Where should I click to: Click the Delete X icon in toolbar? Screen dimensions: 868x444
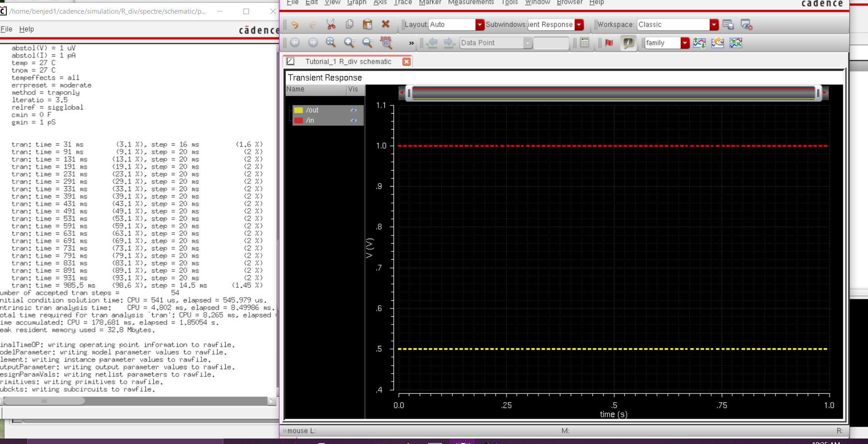point(386,25)
